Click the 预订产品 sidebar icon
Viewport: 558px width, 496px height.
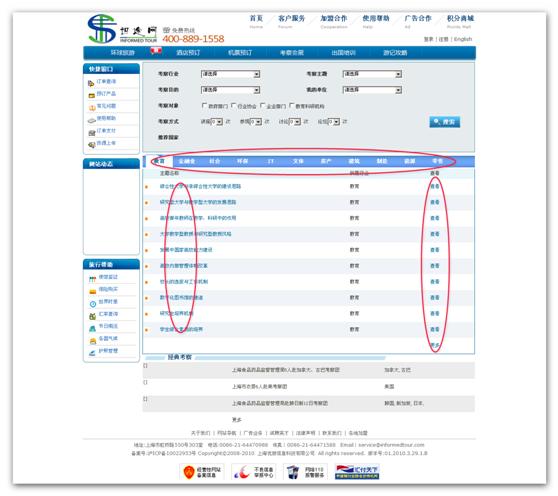91,95
